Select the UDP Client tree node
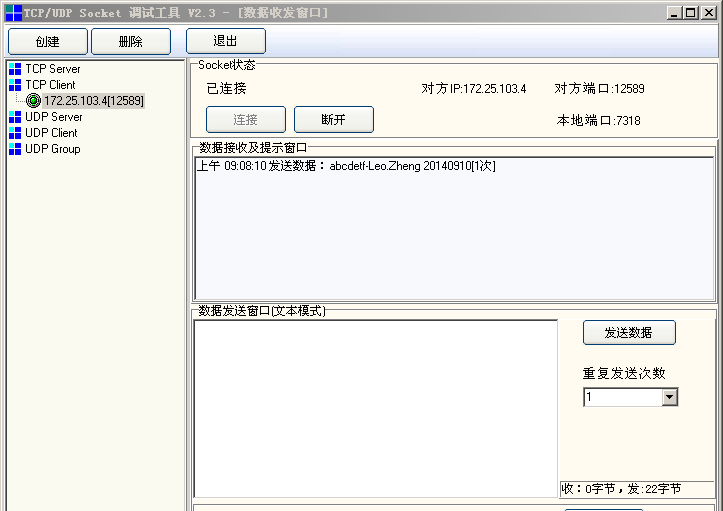 click(x=51, y=133)
